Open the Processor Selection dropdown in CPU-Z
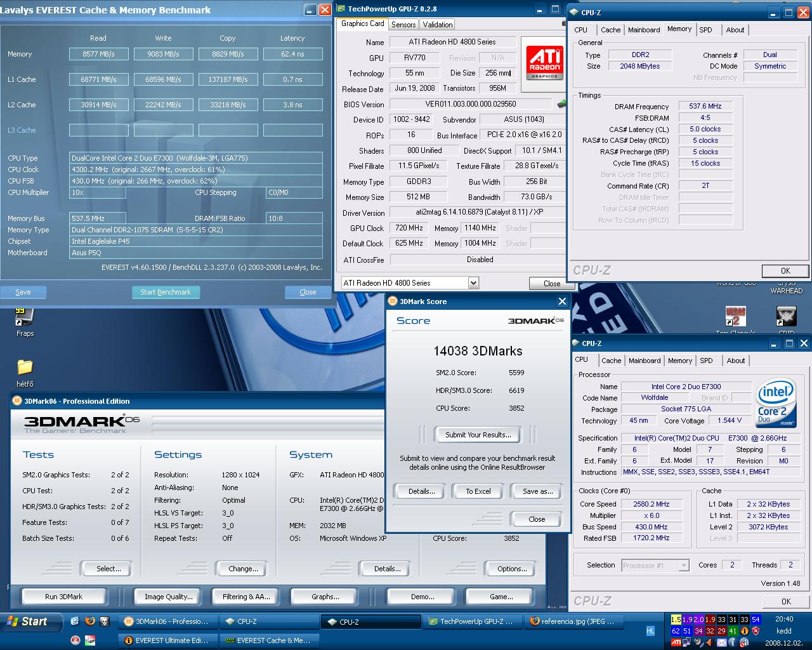This screenshot has width=812, height=650. 684,565
